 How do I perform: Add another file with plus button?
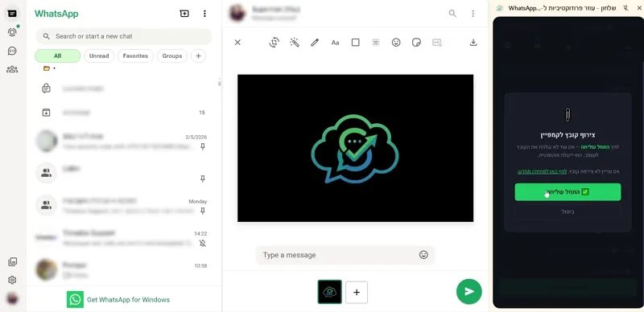pyautogui.click(x=357, y=292)
